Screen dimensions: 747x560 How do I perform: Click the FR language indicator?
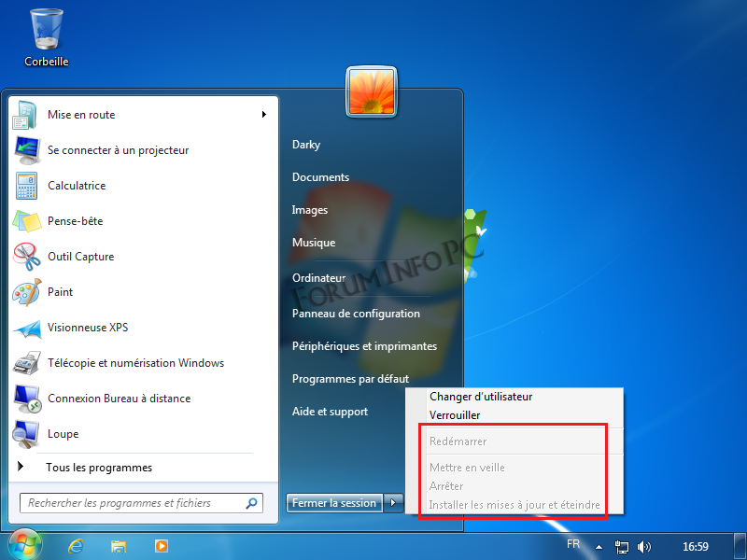click(x=573, y=544)
